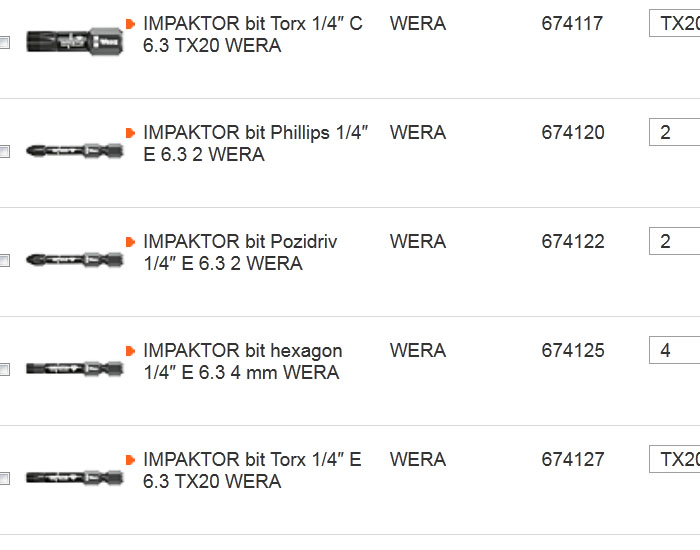Select the checkbox for the Torx E 6.3 TX20 row

coord(4,479)
